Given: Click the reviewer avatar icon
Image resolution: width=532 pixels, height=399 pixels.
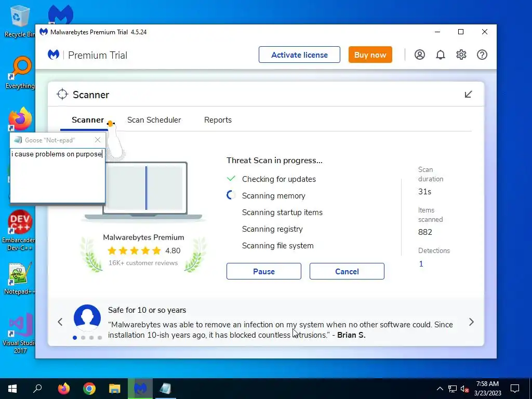Looking at the screenshot, I should 87,318.
